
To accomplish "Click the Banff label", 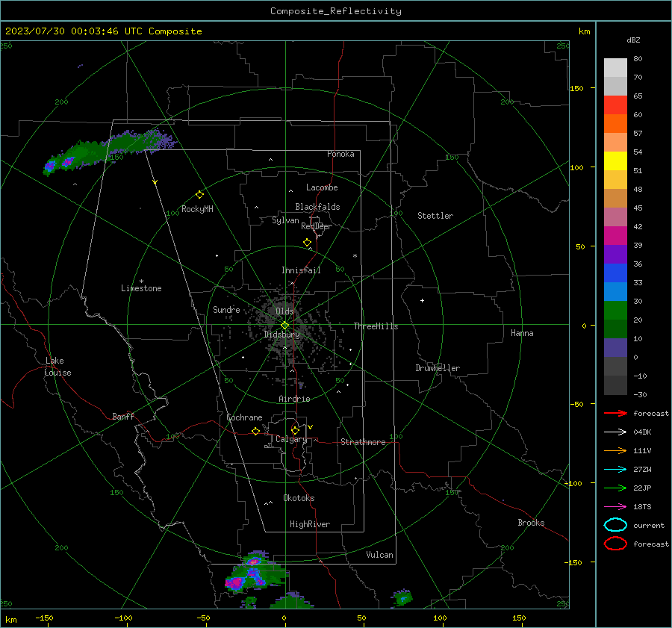I will [123, 416].
